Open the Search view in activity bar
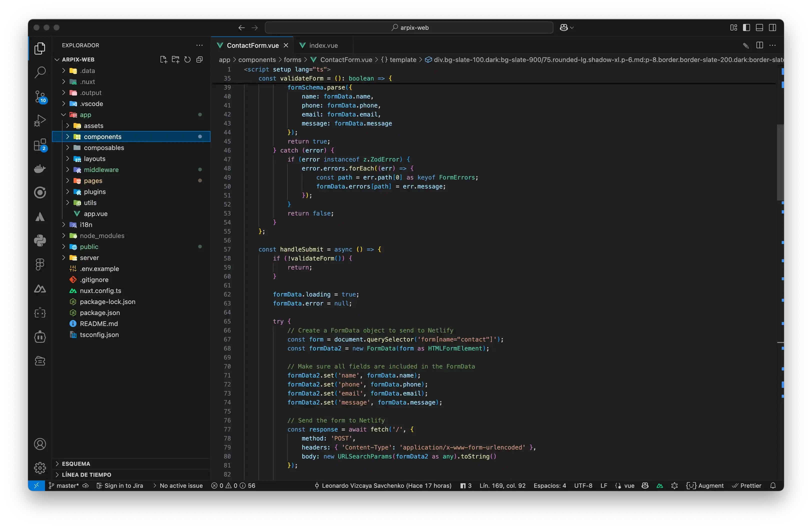The height and width of the screenshot is (528, 812). [40, 72]
